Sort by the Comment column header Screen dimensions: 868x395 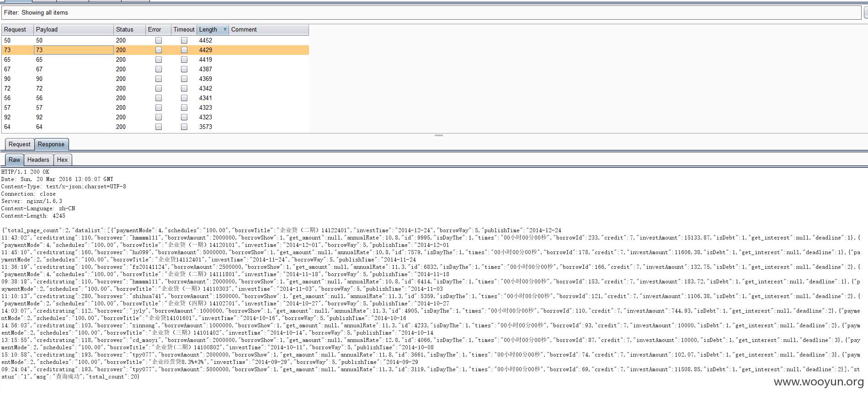[269, 30]
